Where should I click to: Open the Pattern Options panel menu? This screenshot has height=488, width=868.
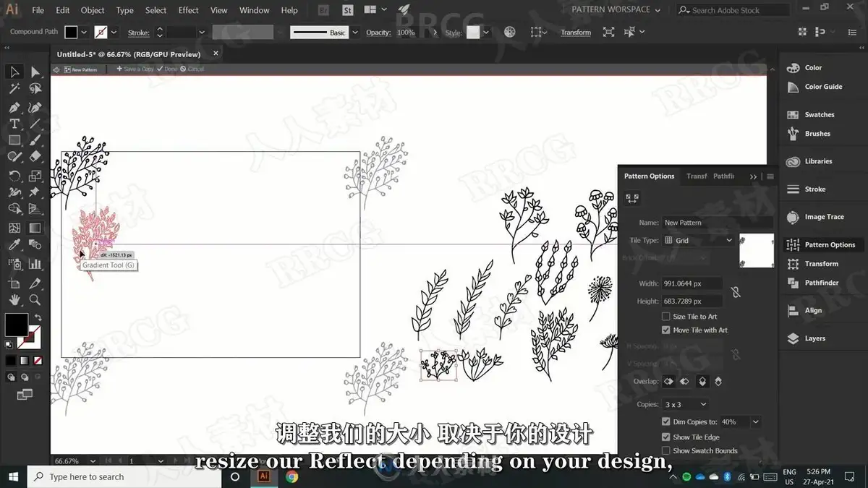coord(770,176)
